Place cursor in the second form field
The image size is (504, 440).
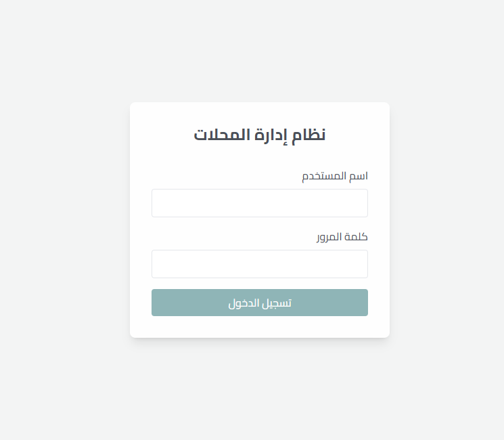[x=259, y=264]
